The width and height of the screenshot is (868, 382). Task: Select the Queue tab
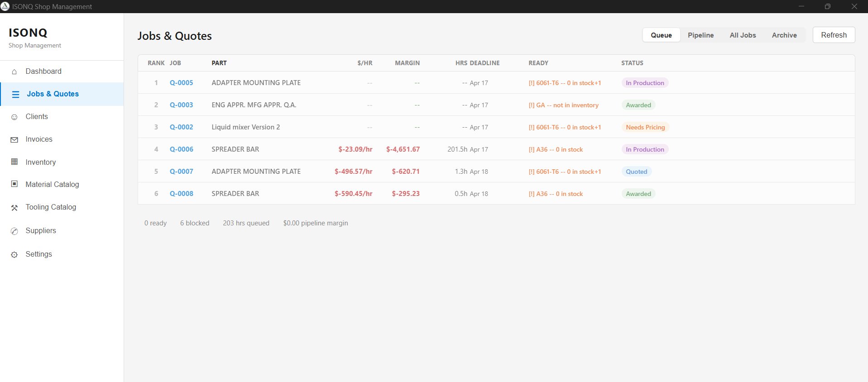(661, 35)
